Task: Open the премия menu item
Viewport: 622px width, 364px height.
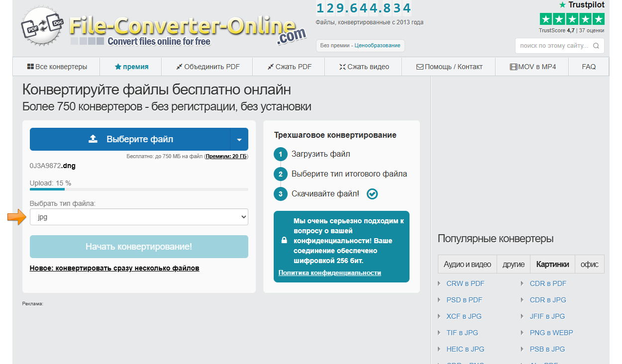Action: [x=131, y=67]
